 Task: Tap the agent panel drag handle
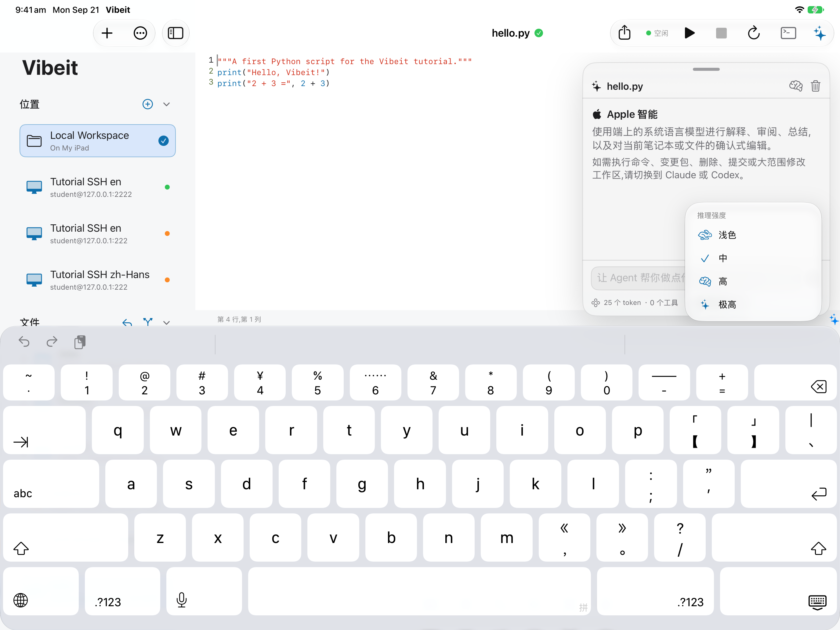[x=706, y=70]
